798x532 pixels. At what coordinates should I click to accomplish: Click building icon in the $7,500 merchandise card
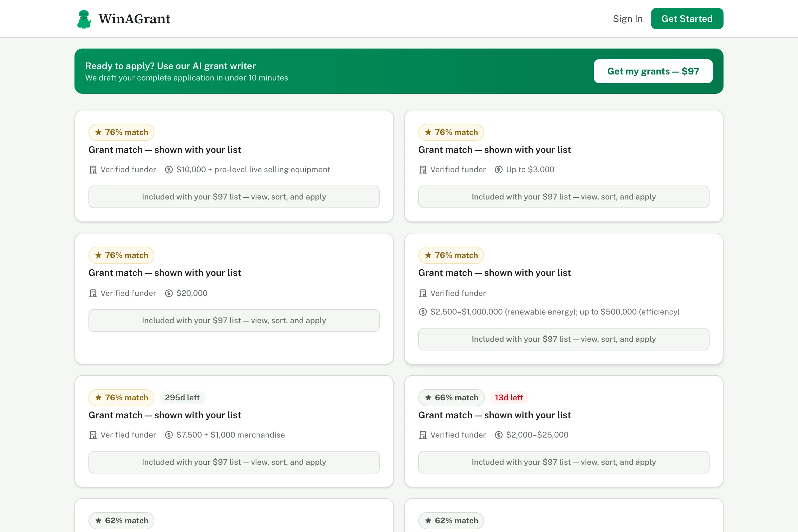pyautogui.click(x=93, y=435)
